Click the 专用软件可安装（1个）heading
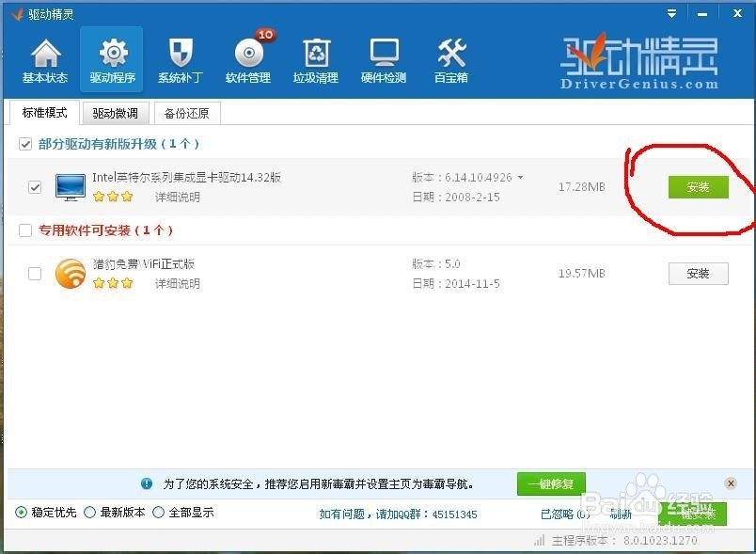 pyautogui.click(x=105, y=230)
